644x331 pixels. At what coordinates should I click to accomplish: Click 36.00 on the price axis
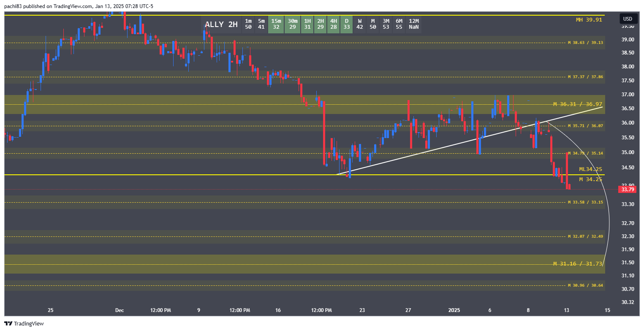tap(628, 123)
